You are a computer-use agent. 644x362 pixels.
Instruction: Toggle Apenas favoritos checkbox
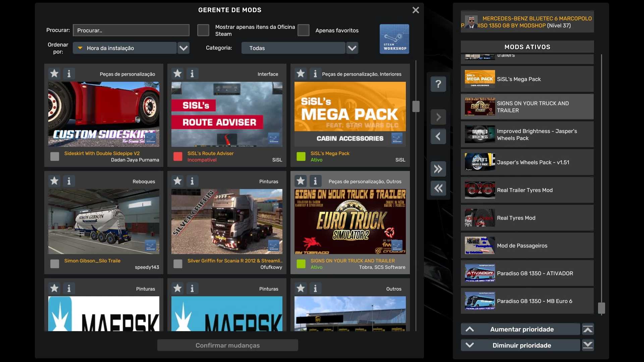click(x=303, y=30)
